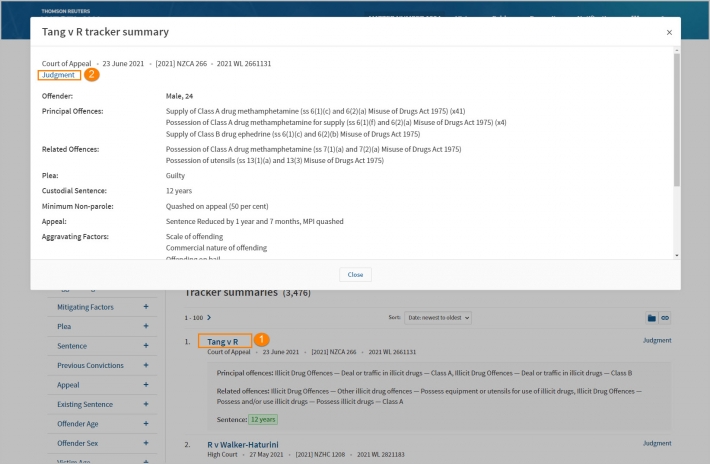710x464 pixels.
Task: Click the Thomson Reuters logo
Action: point(66,11)
